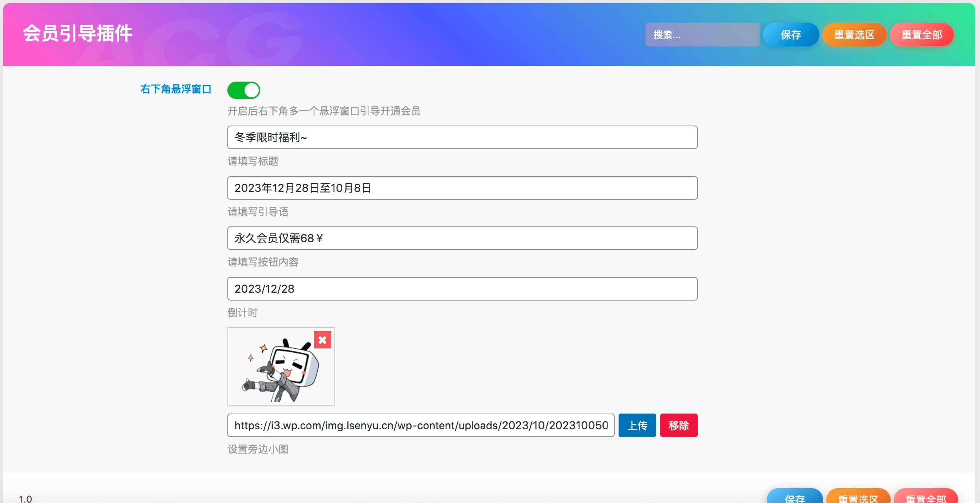Screen dimensions: 980x503
Task: Click 重置全部 in the header
Action: coord(922,35)
